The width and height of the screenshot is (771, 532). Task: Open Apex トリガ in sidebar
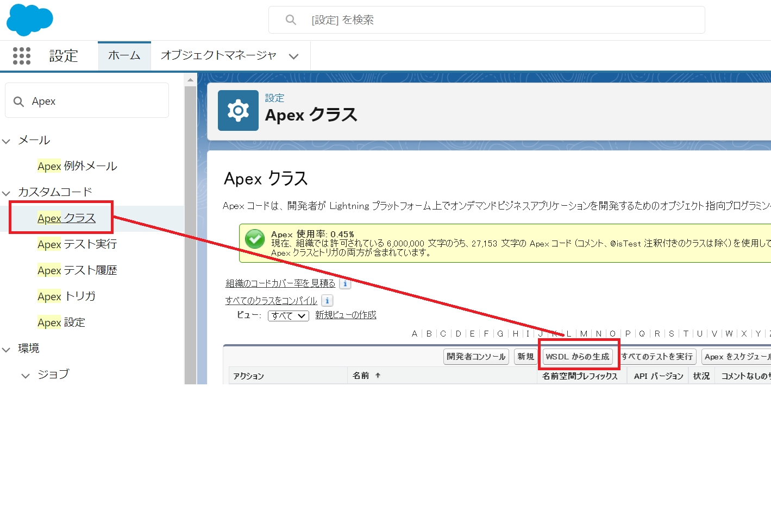66,296
